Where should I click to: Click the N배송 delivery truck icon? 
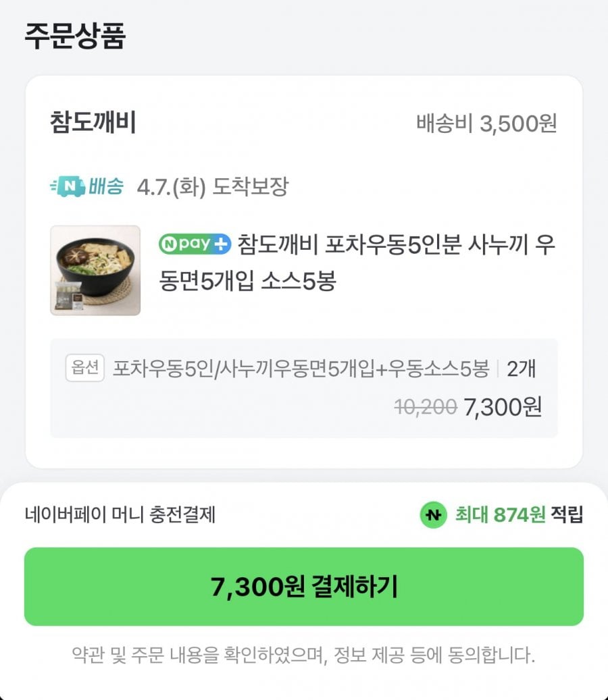point(67,186)
